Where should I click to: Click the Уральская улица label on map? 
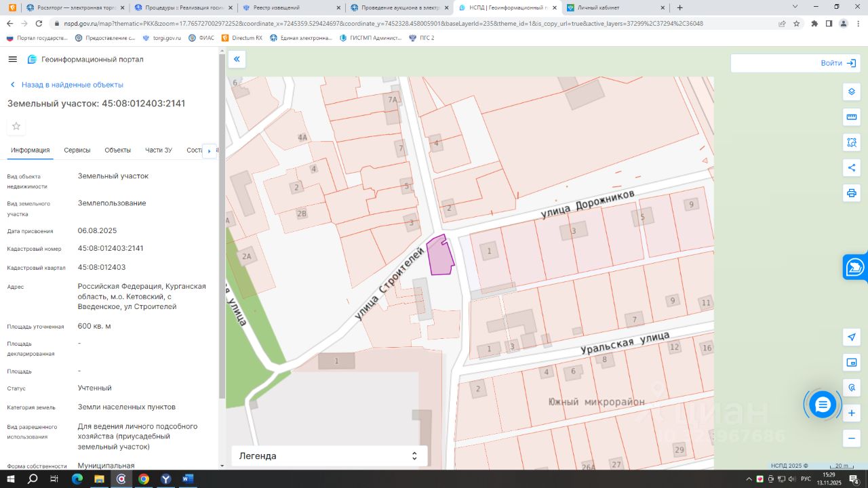pyautogui.click(x=625, y=343)
